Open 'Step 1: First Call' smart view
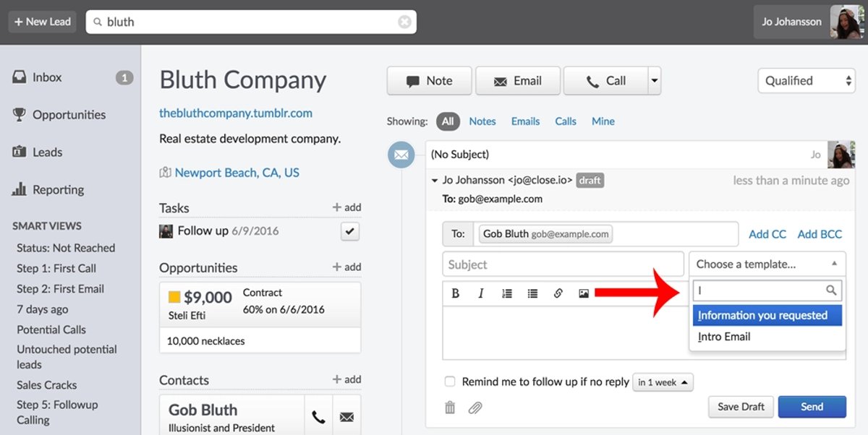The image size is (868, 435). click(56, 268)
